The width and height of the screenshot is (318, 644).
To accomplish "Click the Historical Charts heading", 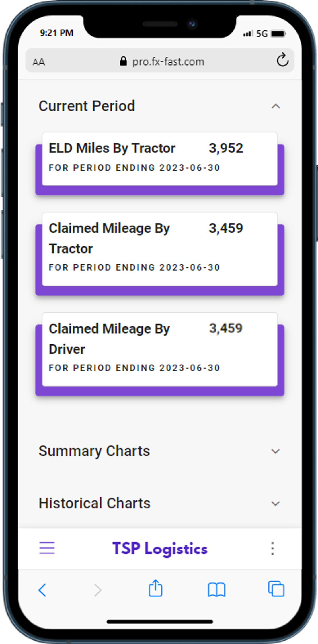I will (94, 503).
